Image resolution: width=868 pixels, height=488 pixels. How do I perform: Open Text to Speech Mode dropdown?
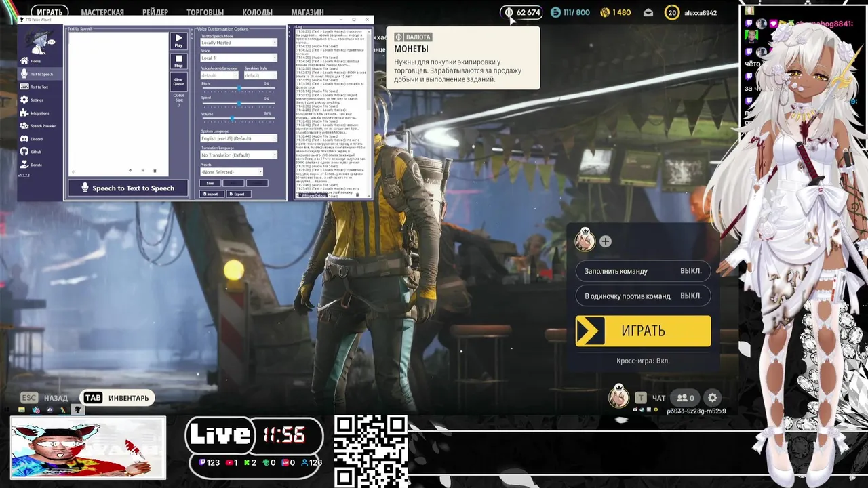[x=239, y=43]
